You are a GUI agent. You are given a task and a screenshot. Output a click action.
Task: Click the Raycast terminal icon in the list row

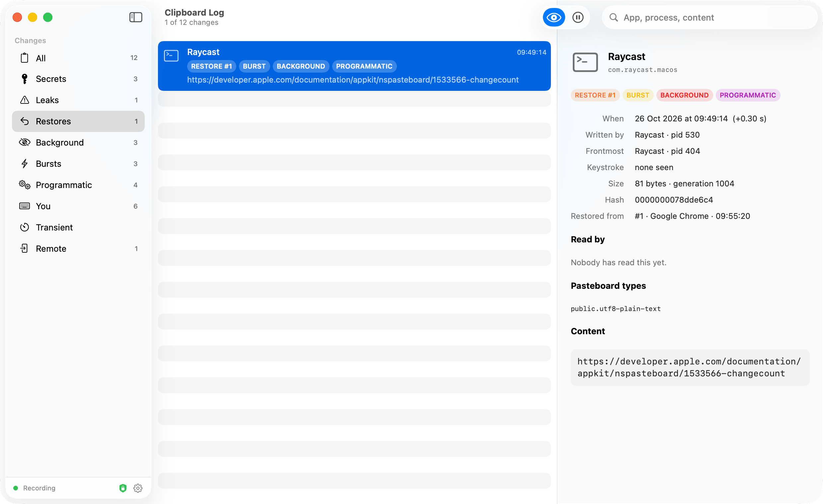pos(171,55)
